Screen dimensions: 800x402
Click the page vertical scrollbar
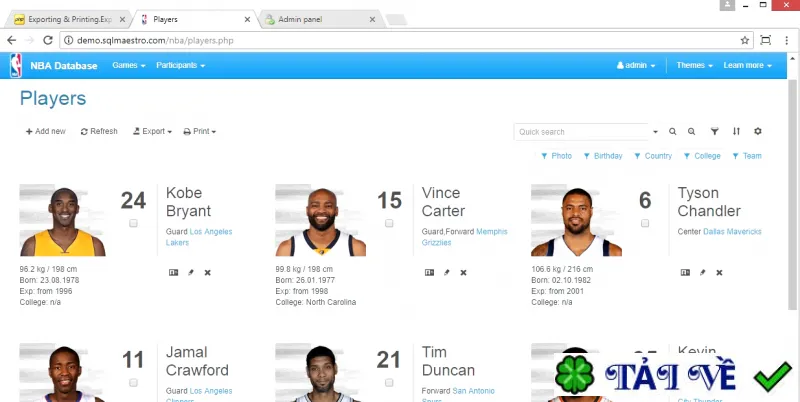[x=791, y=194]
